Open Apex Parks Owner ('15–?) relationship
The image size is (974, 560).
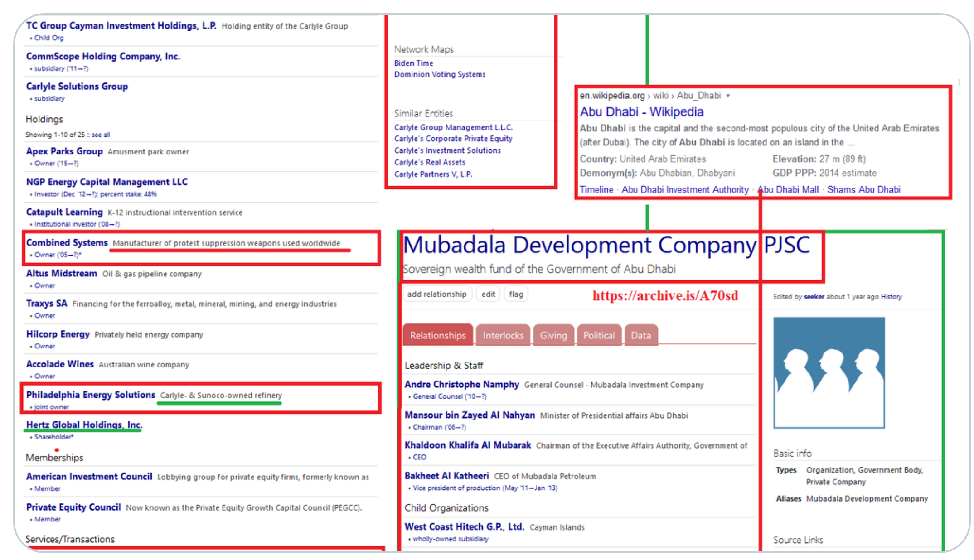click(56, 164)
